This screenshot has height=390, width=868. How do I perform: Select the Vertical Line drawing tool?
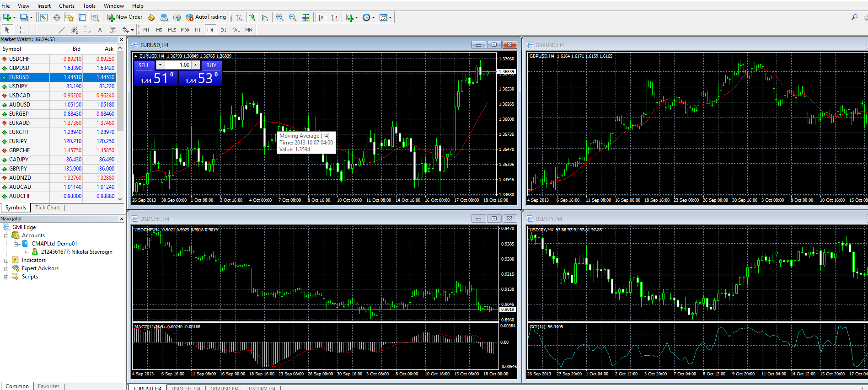[x=36, y=30]
